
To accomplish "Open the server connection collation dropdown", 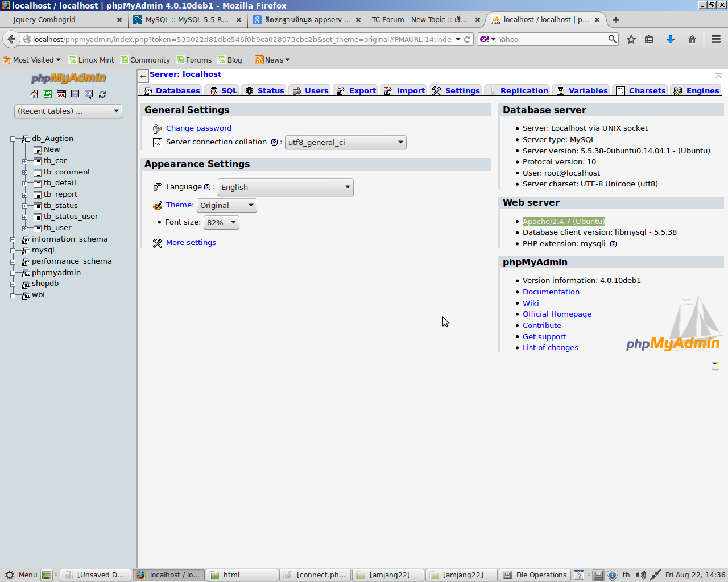I will (x=346, y=142).
